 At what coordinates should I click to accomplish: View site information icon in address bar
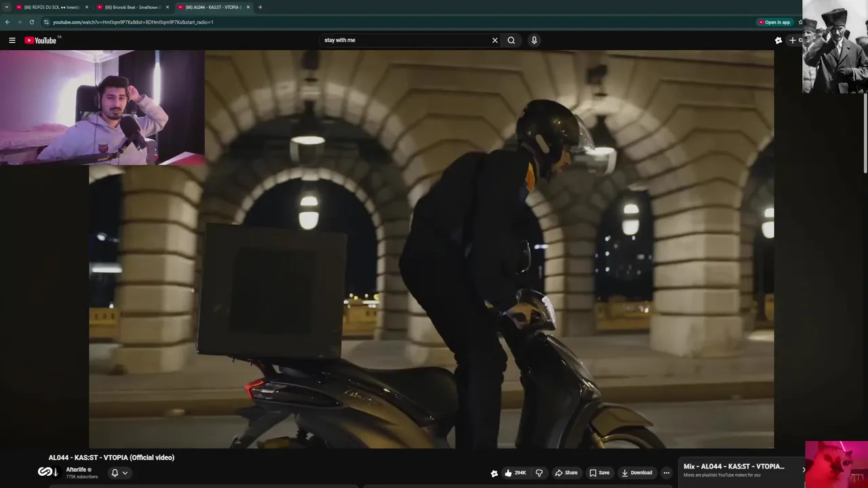tap(46, 22)
